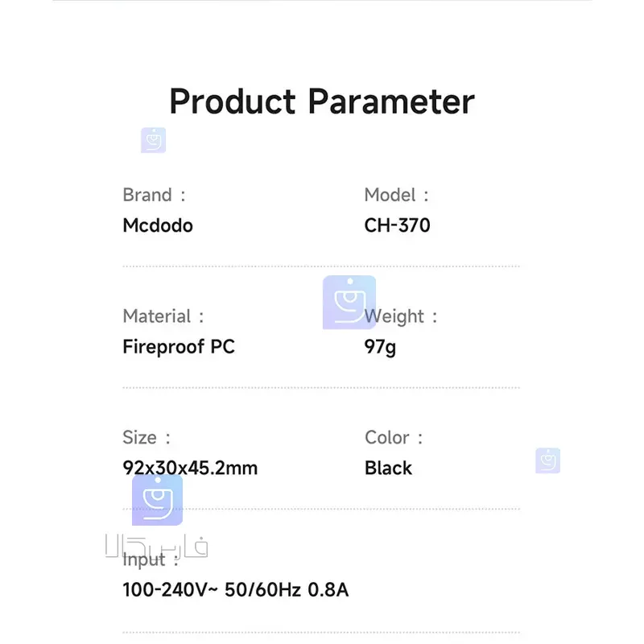Click the 92x30x45.2mm dimensions text

(190, 468)
